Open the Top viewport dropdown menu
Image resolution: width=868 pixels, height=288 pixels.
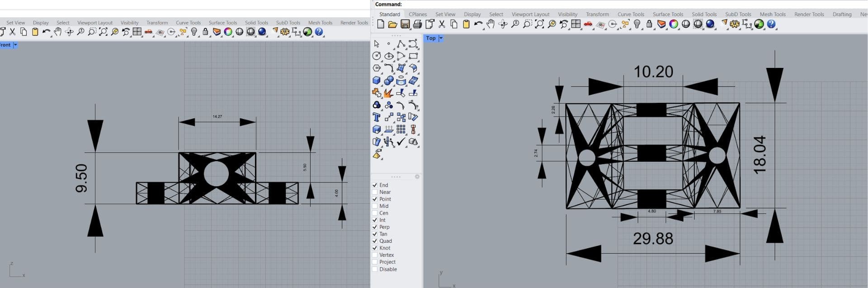[x=441, y=38]
